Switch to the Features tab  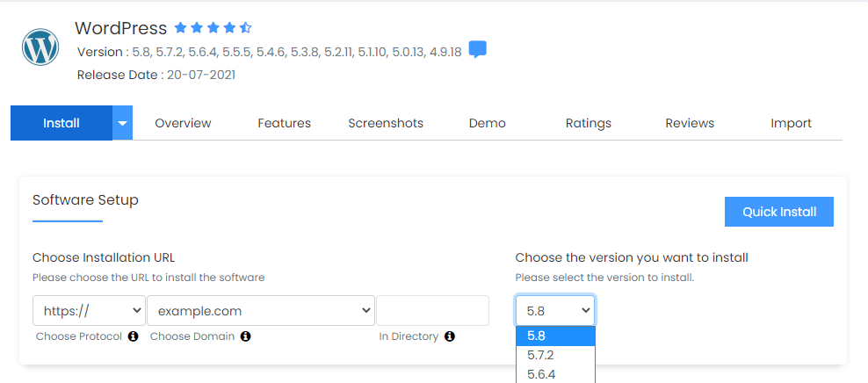click(x=284, y=123)
